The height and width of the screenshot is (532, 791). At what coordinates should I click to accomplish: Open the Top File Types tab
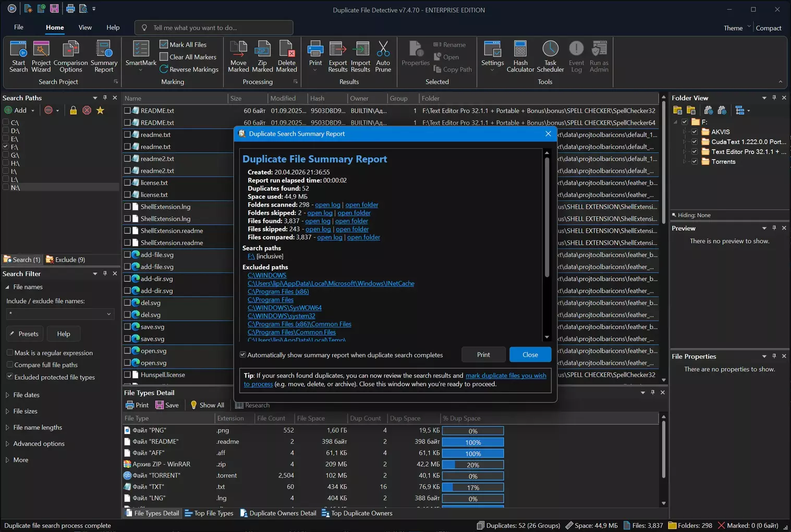coord(209,514)
